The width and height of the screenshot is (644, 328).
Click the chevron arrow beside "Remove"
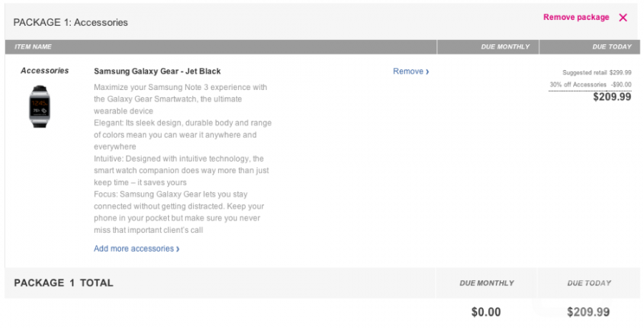point(428,71)
